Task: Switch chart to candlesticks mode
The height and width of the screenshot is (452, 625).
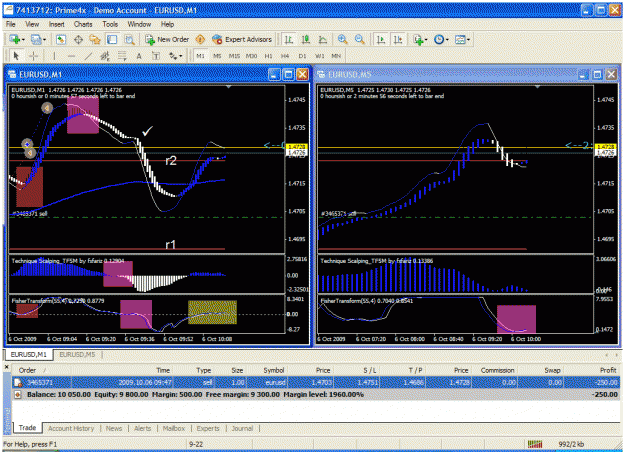Action: pos(306,39)
